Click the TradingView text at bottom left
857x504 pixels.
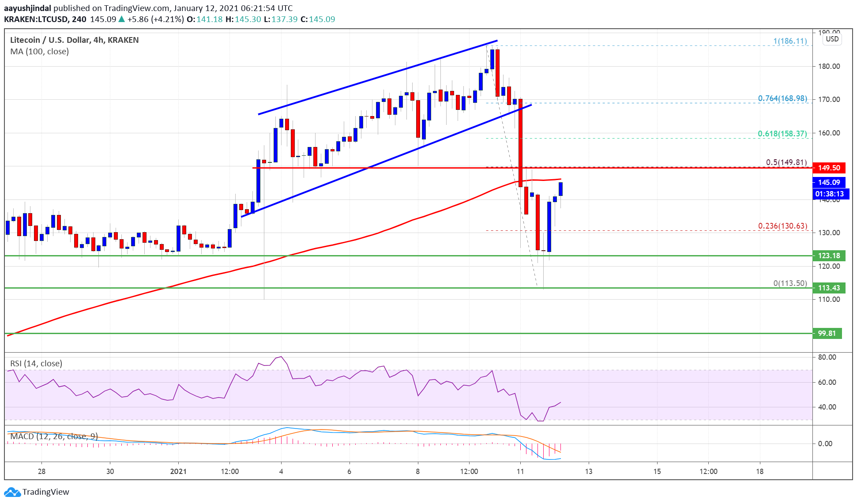[46, 492]
